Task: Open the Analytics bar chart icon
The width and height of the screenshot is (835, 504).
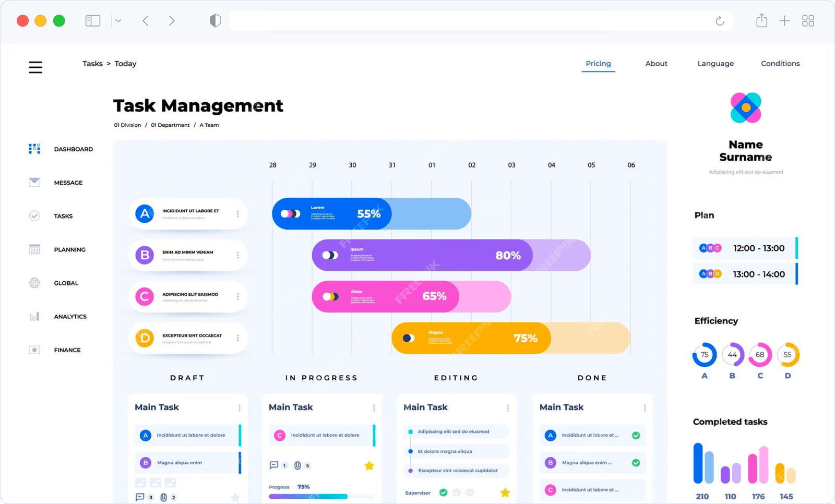Action: (x=34, y=317)
